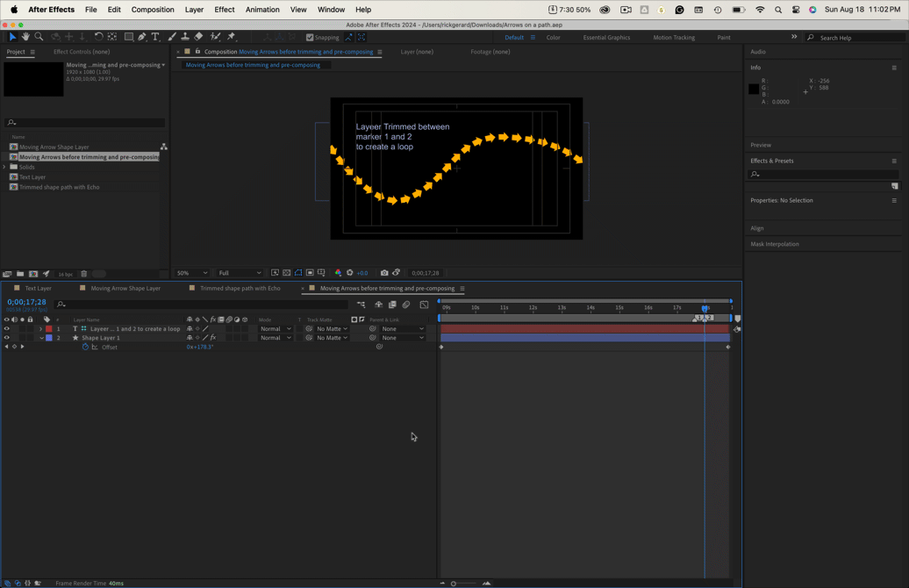Select the Pen tool
The height and width of the screenshot is (588, 909).
click(x=142, y=37)
